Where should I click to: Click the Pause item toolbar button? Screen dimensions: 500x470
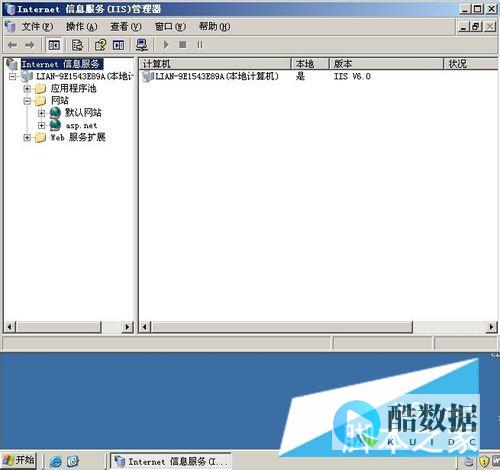pyautogui.click(x=200, y=45)
